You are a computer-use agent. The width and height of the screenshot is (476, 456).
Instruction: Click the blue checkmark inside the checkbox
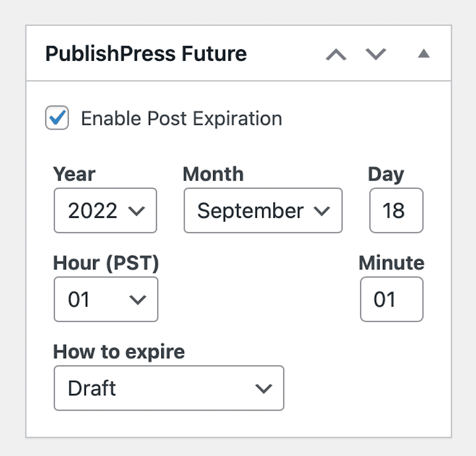click(57, 118)
